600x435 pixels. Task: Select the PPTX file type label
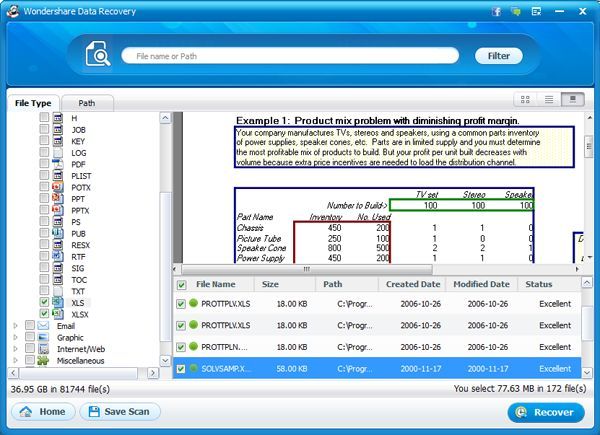coord(80,211)
